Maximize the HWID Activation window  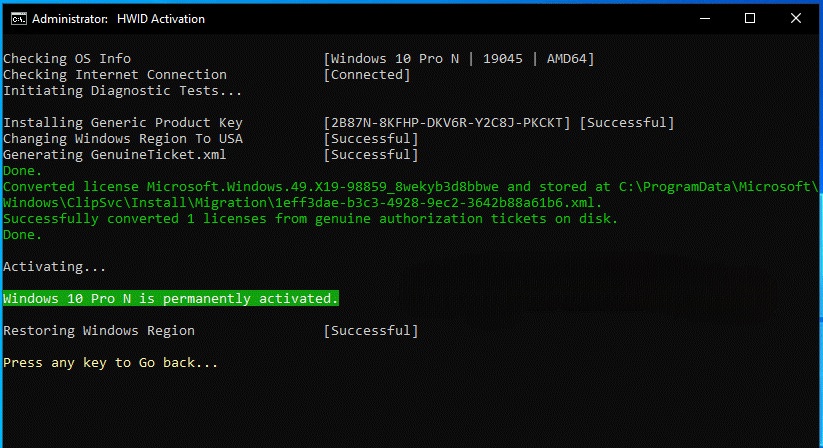tap(750, 18)
